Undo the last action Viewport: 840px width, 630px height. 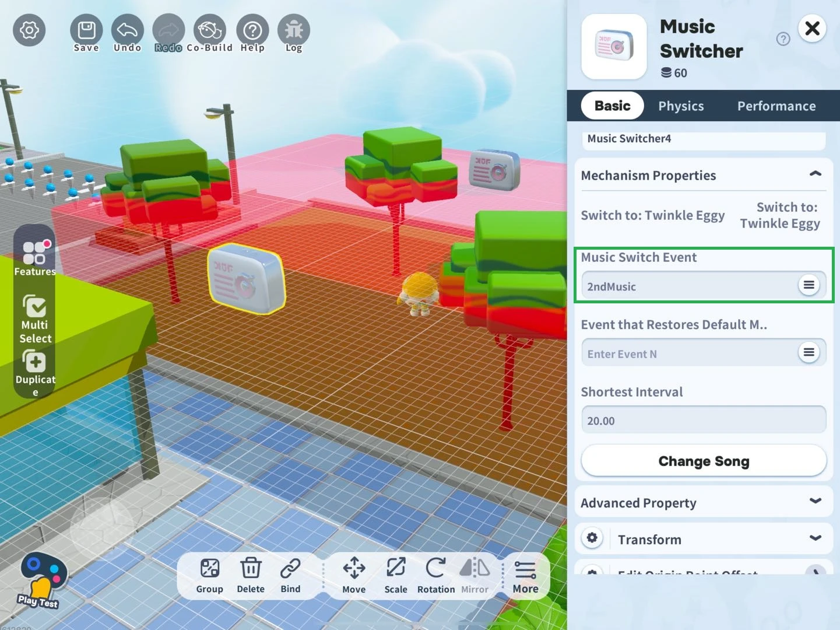(127, 34)
